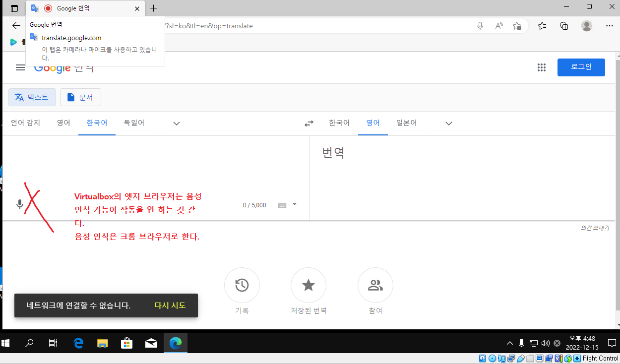Expand more source languages chevron
Viewport: 620px width, 364px height.
pyautogui.click(x=177, y=123)
